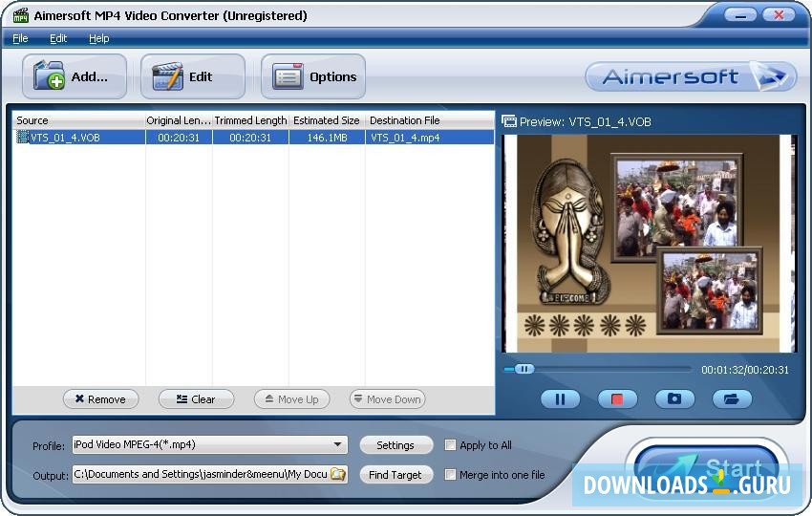Open snapshot folder icon in preview
Image resolution: width=812 pixels, height=516 pixels.
click(x=732, y=398)
